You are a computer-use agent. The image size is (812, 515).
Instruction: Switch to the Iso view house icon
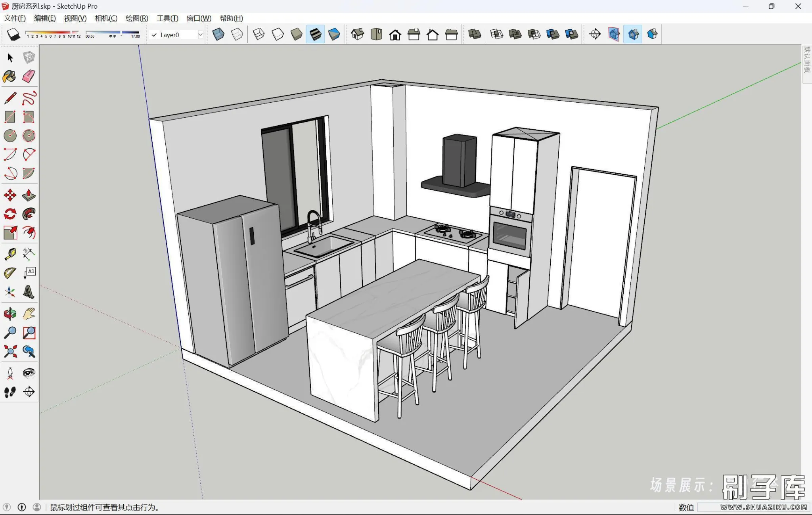click(x=357, y=34)
